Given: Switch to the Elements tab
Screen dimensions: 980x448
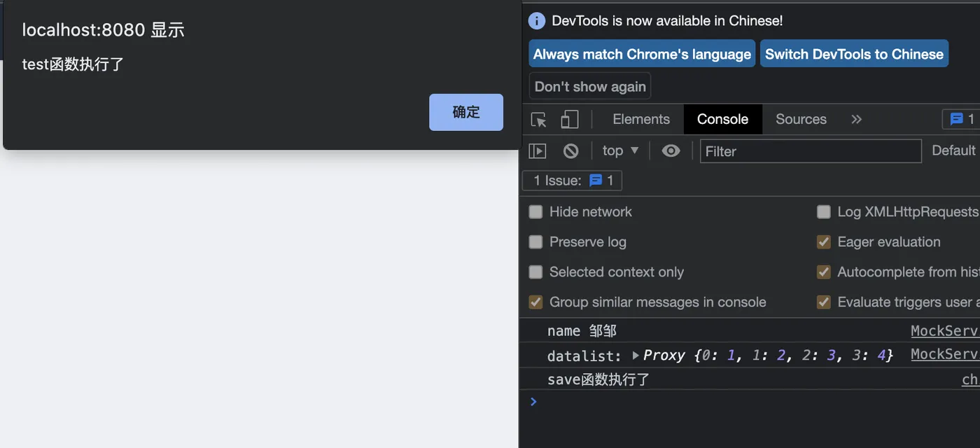Looking at the screenshot, I should point(641,120).
